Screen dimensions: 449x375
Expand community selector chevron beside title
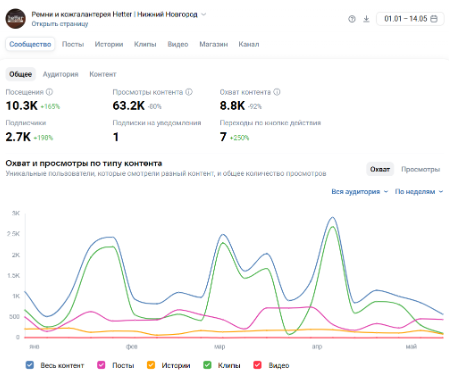pos(204,14)
